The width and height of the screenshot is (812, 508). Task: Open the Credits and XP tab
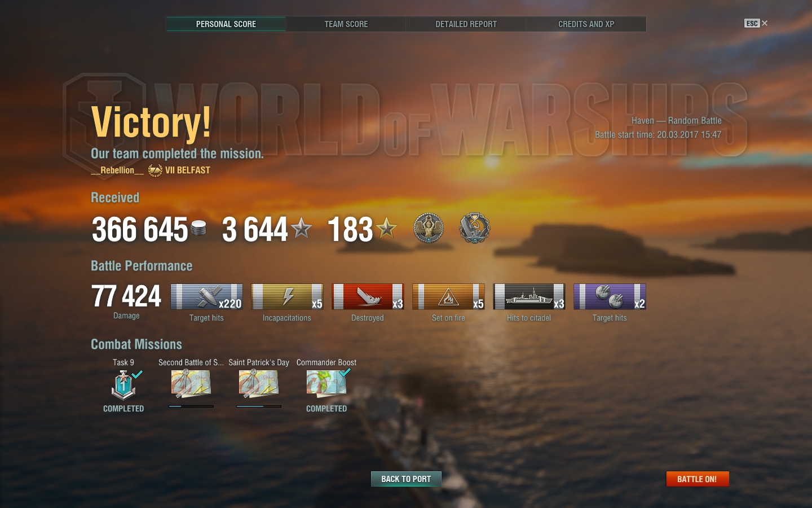pos(586,24)
